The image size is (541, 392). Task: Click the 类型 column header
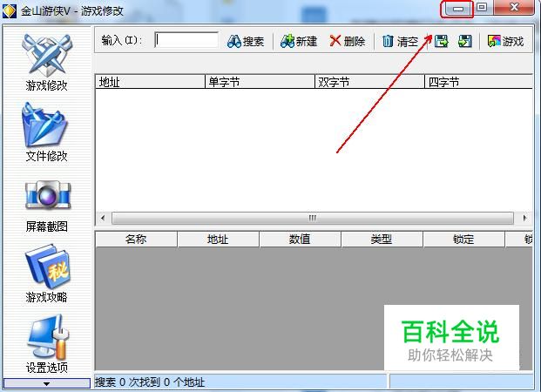[382, 240]
